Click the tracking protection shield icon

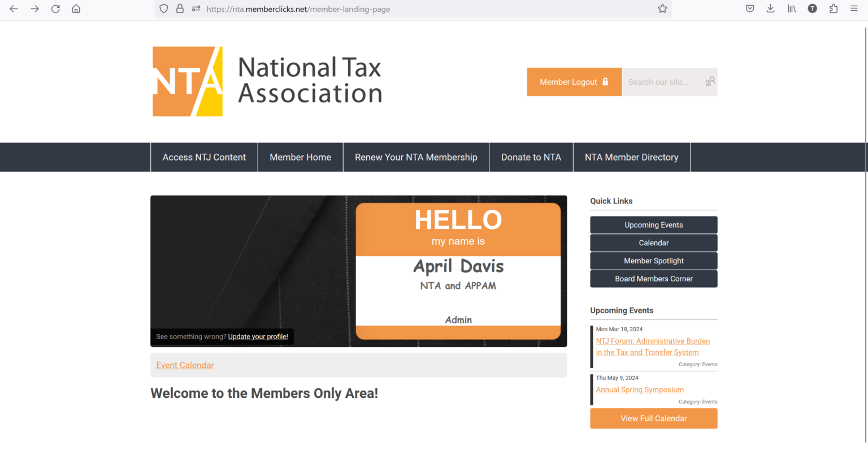[x=163, y=8]
